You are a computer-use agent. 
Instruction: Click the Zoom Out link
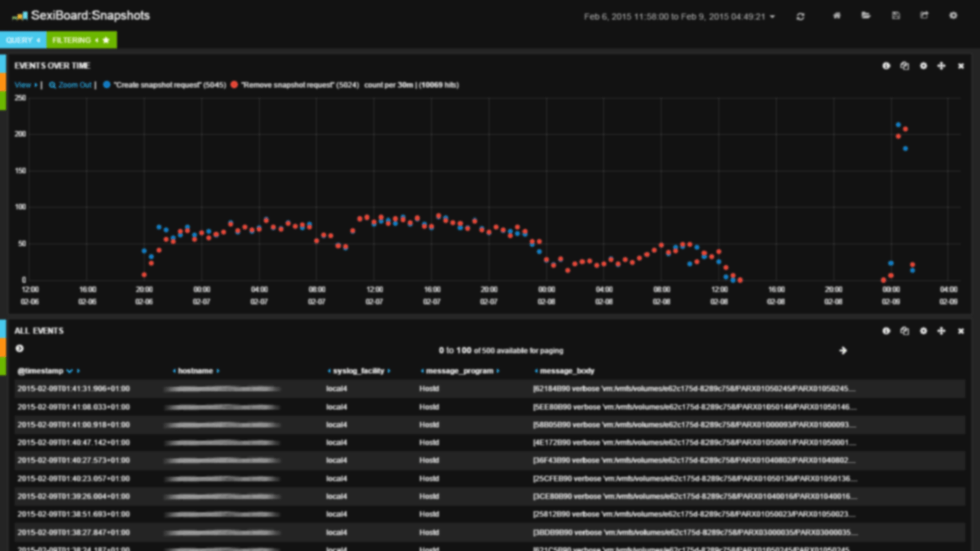click(70, 85)
